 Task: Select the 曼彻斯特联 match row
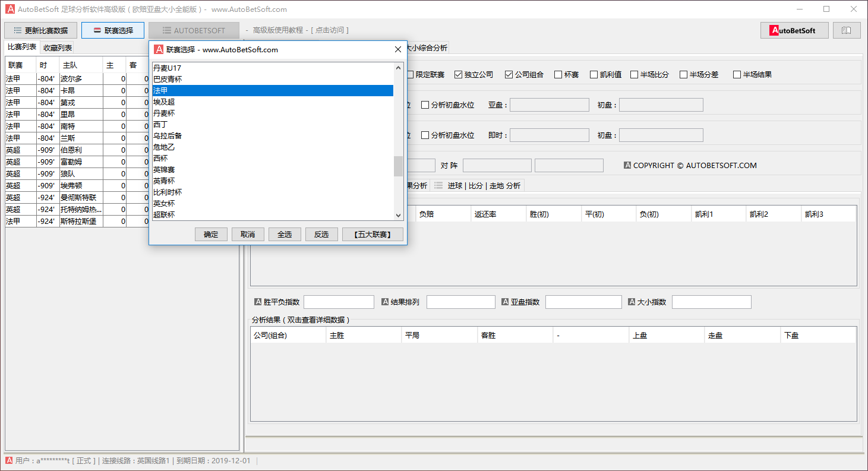77,198
